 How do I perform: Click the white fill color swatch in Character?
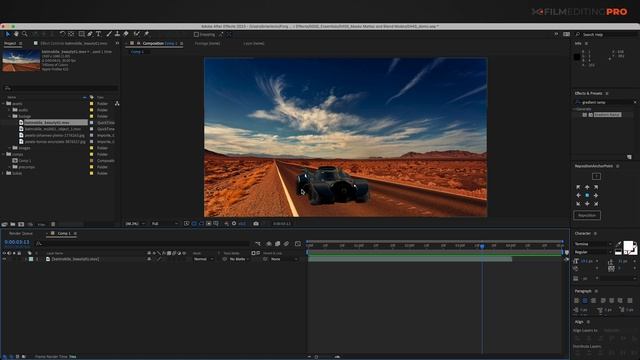pyautogui.click(x=628, y=246)
